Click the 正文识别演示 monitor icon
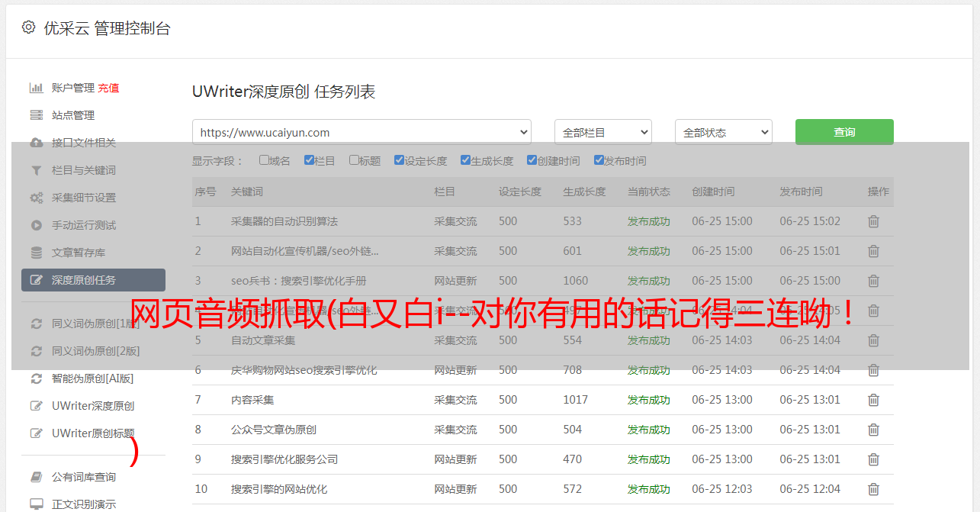Screen dimensions: 980x512 [36, 504]
